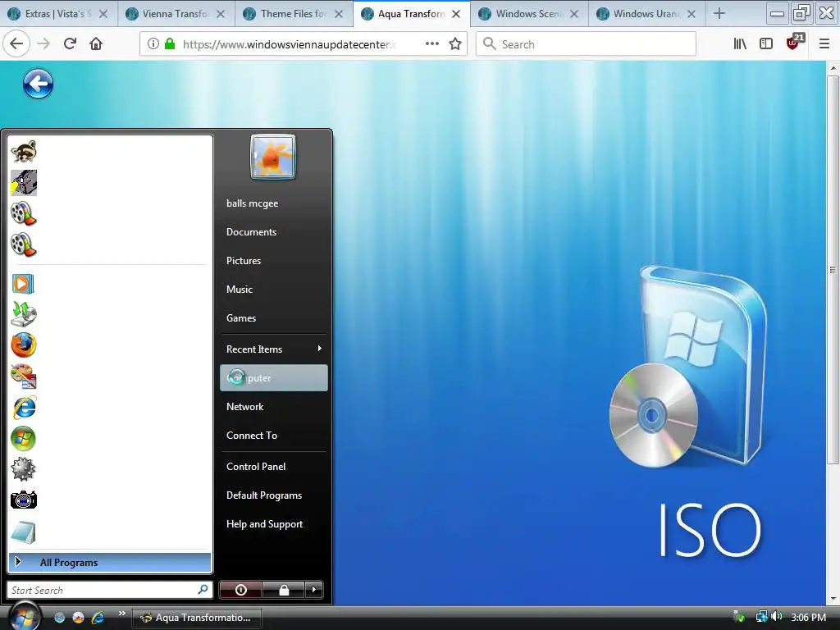Open Default Programs from Start menu
840x630 pixels.
pos(264,495)
